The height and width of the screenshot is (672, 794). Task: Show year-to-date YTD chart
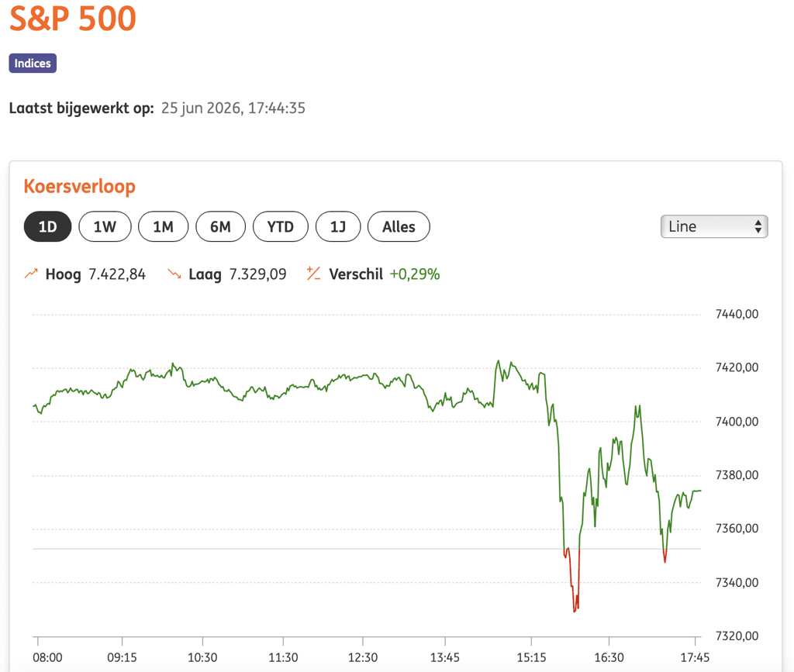click(281, 226)
